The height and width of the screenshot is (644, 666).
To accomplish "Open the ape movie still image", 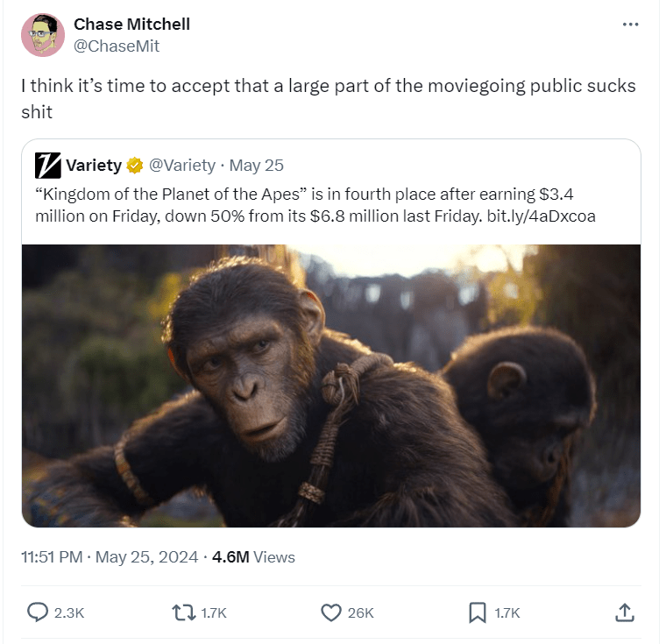I will pos(331,386).
